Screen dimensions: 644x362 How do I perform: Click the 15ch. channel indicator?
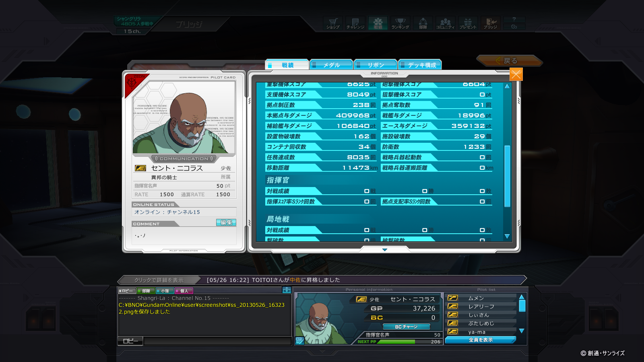coord(132,31)
